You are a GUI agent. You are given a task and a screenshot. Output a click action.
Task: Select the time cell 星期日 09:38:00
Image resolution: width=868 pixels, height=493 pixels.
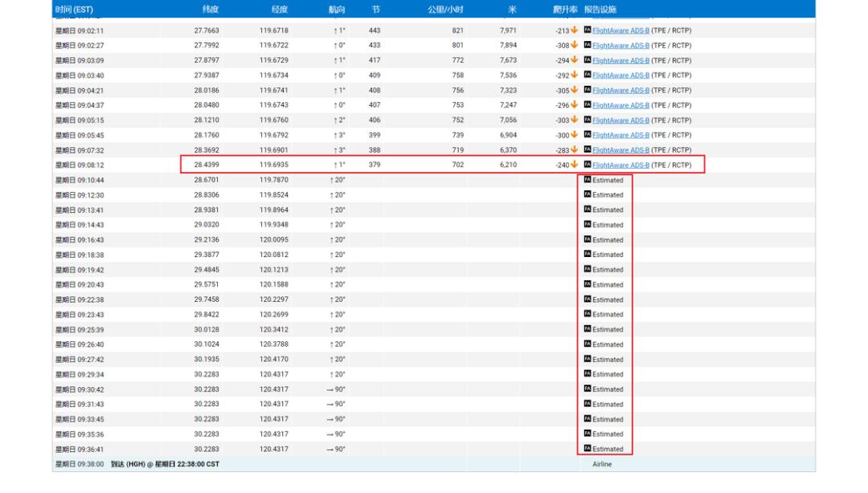tap(80, 464)
